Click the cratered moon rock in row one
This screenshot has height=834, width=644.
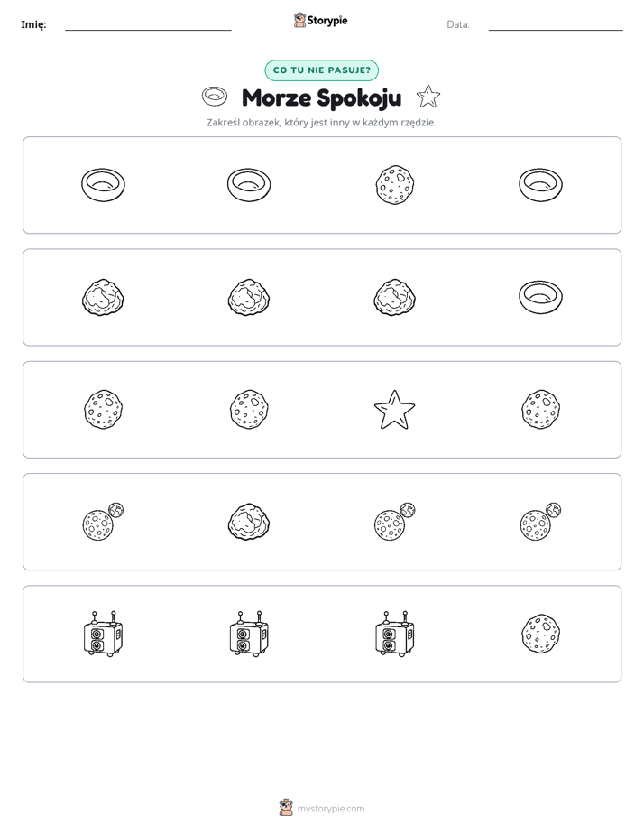(x=395, y=185)
